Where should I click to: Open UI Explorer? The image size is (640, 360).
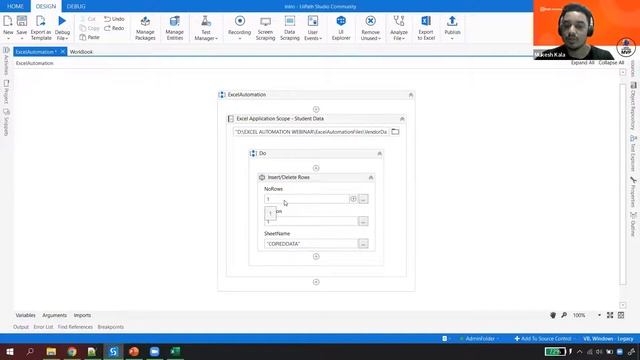(341, 28)
